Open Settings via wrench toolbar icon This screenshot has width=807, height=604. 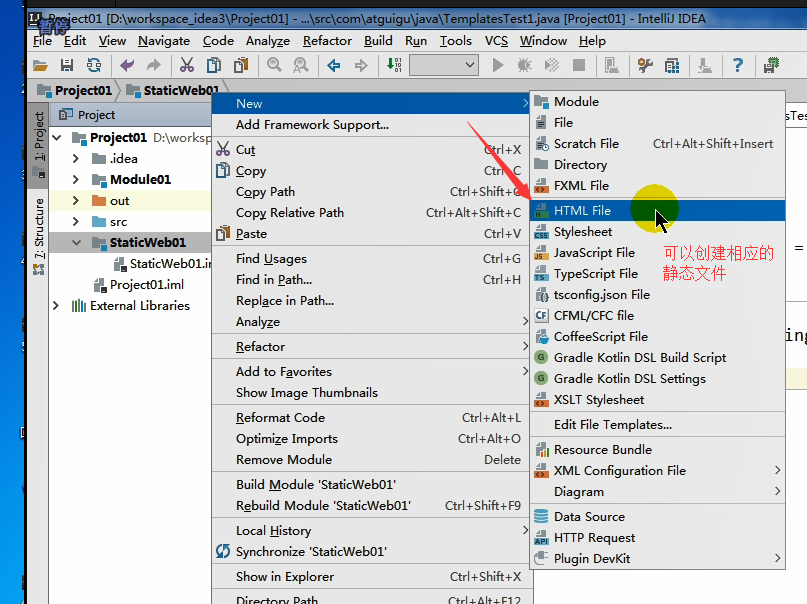click(x=645, y=65)
